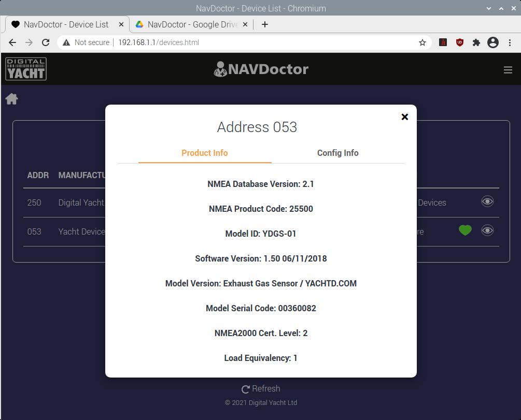Click the NAVDoctor logo in header
The image size is (521, 420).
[261, 69]
